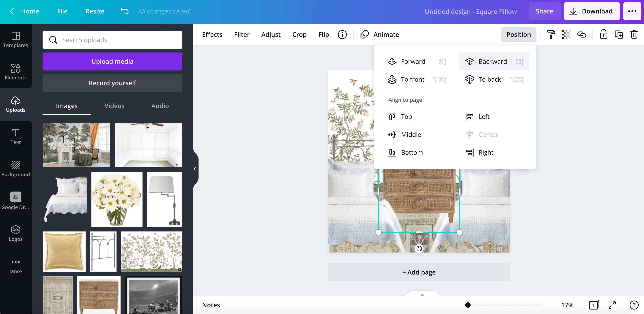Select the white daisies bouquet thumbnail
644x314 pixels.
point(117,199)
